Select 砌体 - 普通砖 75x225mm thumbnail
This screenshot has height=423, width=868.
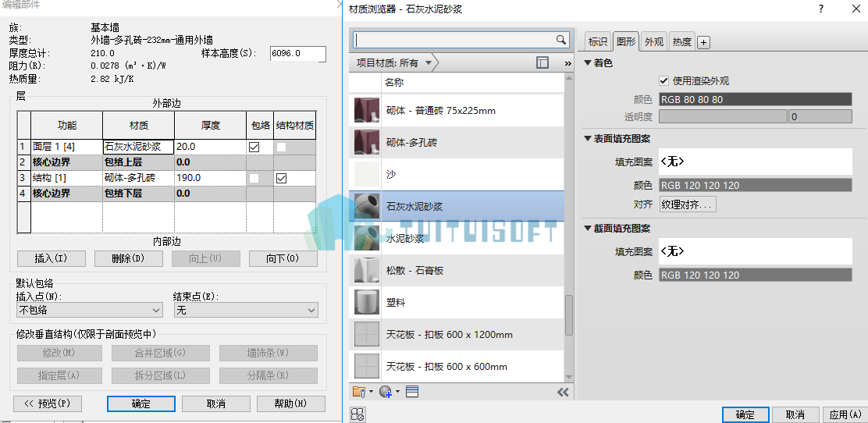(366, 110)
